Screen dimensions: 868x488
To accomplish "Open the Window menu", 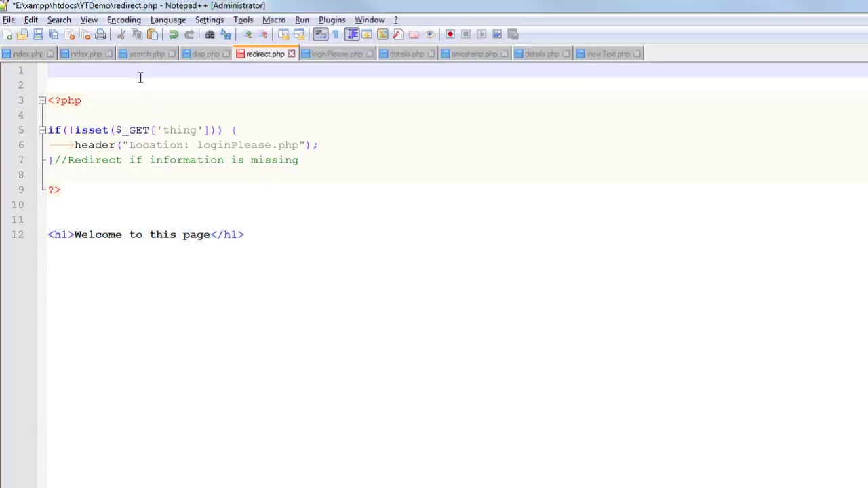I will 370,20.
